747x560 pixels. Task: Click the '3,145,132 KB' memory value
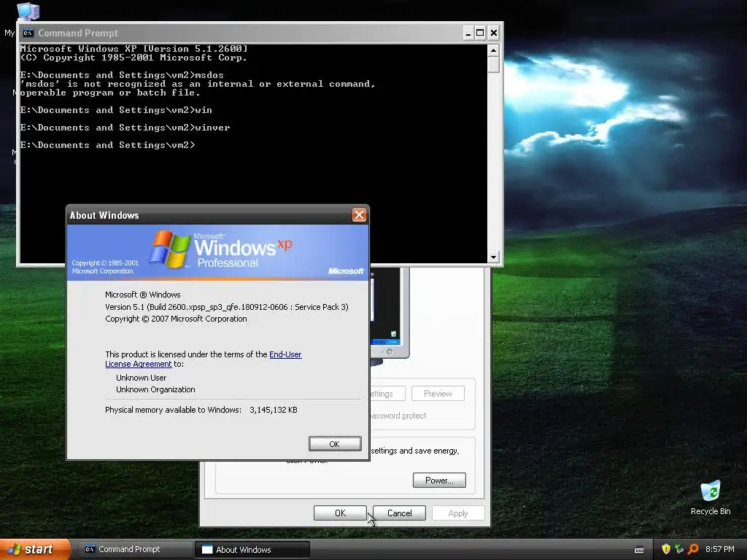(x=274, y=410)
